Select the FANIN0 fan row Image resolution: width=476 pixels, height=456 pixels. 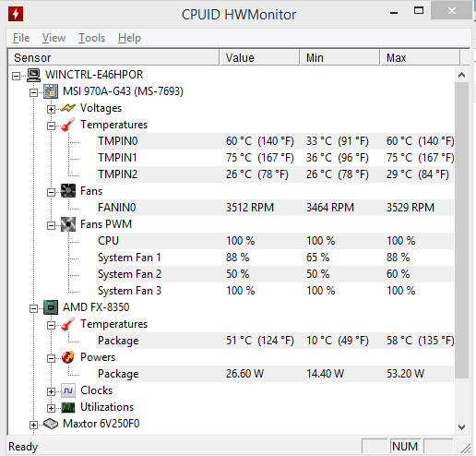click(275, 208)
